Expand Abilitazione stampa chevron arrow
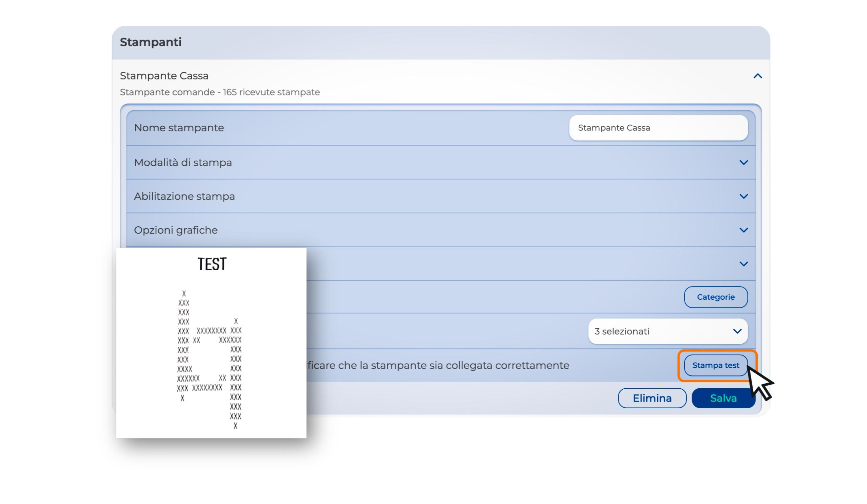This screenshot has width=867, height=504. tap(743, 196)
